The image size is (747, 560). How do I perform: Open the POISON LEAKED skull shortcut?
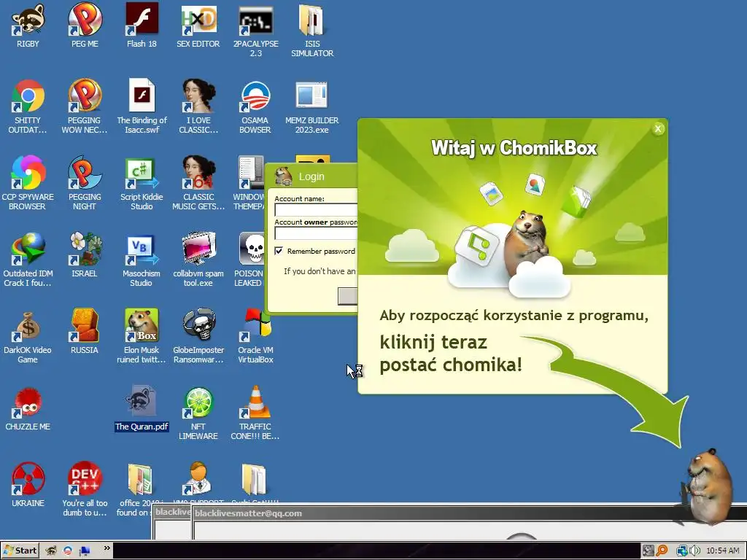click(252, 249)
